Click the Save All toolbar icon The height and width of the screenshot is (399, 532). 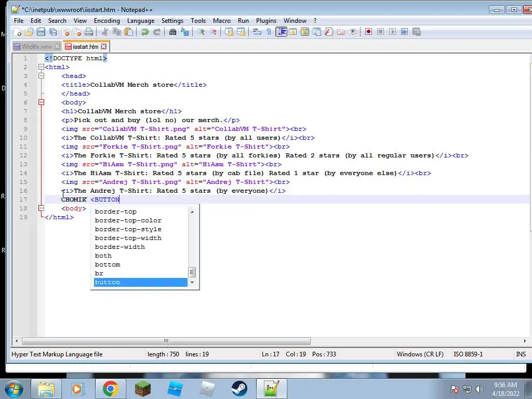54,32
